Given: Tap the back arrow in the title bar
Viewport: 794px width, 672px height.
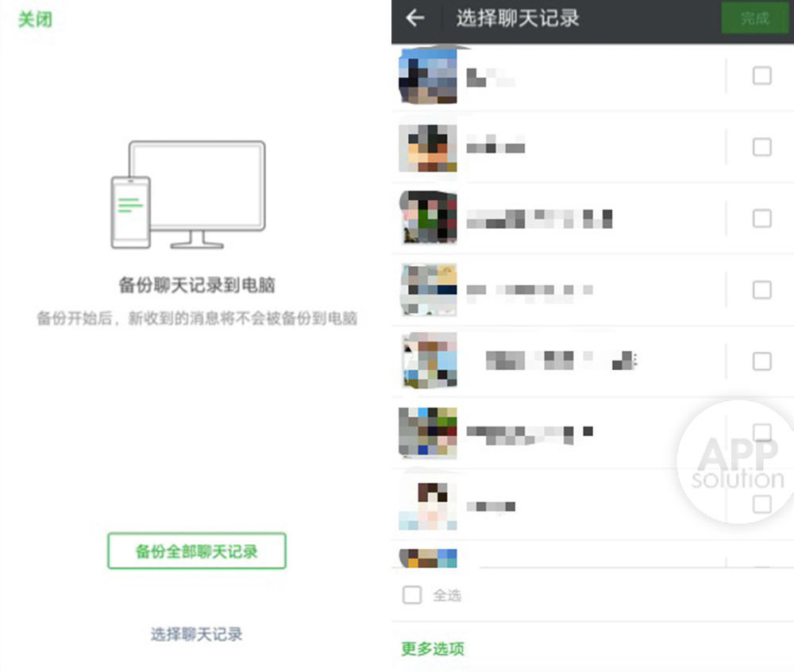Looking at the screenshot, I should pyautogui.click(x=413, y=19).
